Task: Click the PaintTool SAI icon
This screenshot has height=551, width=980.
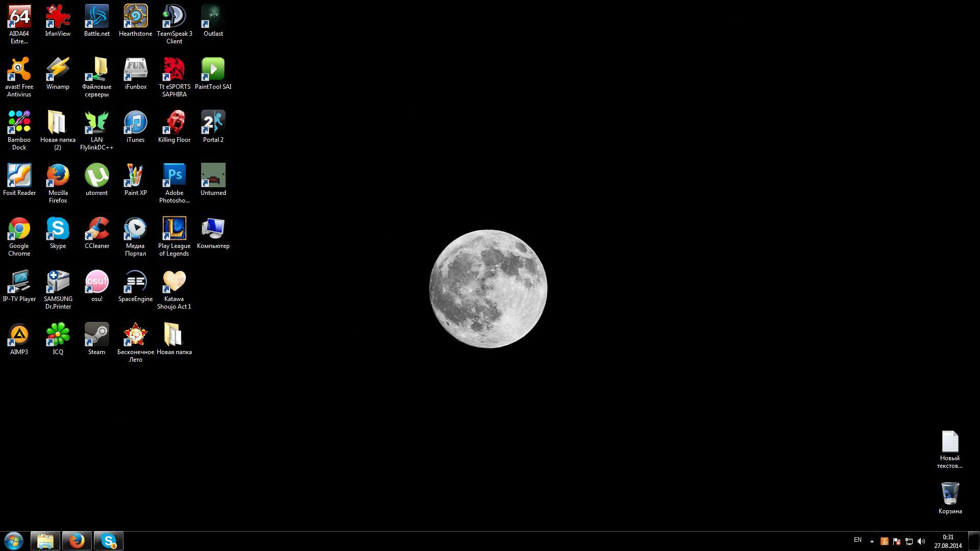Action: (213, 70)
